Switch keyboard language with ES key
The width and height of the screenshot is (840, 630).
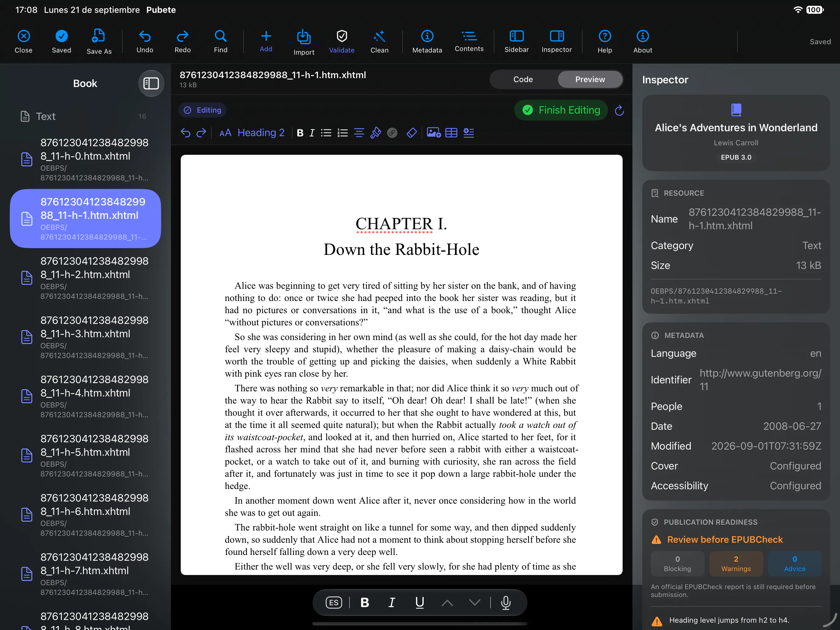(333, 602)
